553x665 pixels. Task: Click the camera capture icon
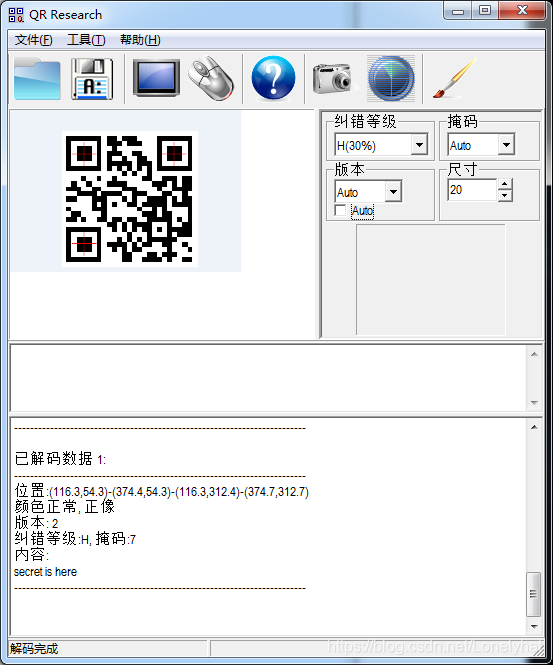coord(333,78)
